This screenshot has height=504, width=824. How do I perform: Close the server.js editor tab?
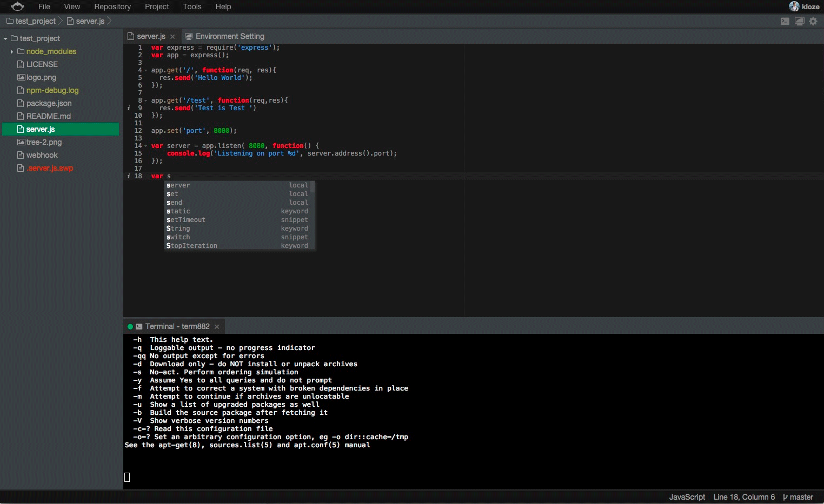(x=172, y=37)
